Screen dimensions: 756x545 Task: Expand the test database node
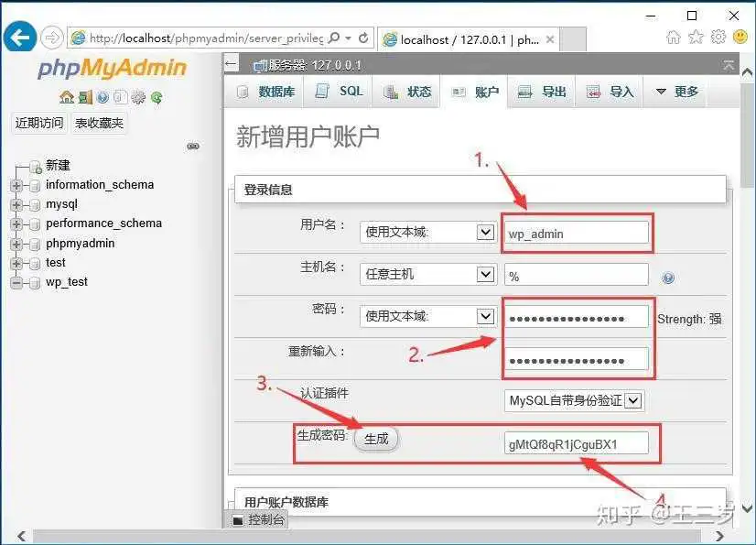pos(16,263)
